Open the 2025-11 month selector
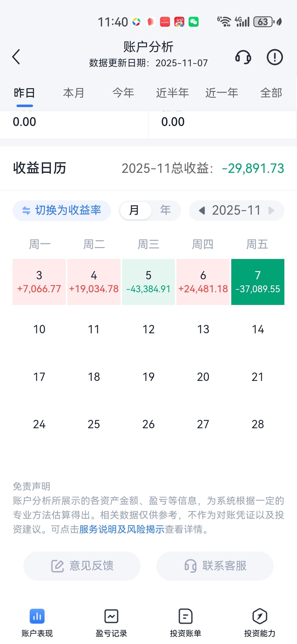This screenshot has height=644, width=297. tap(236, 211)
